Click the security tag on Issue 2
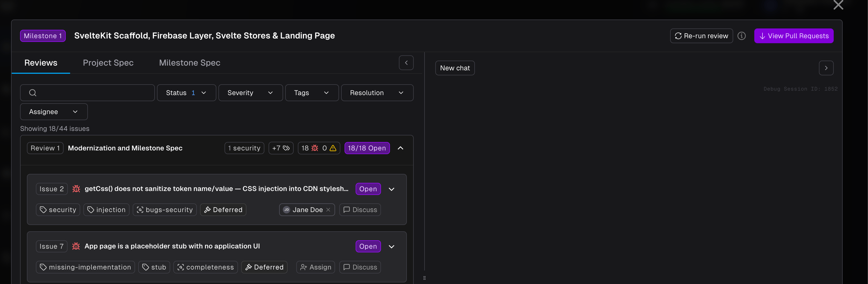This screenshot has width=868, height=284. (58, 210)
